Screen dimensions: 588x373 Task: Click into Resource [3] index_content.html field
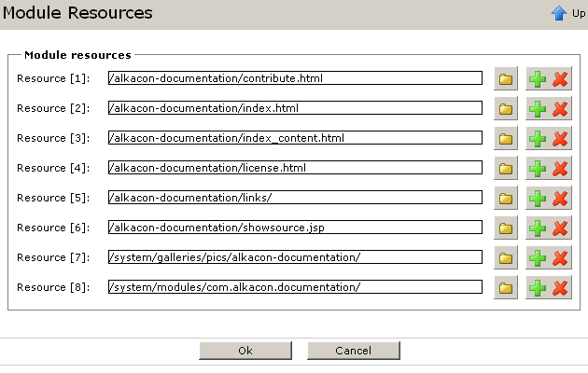click(x=295, y=138)
